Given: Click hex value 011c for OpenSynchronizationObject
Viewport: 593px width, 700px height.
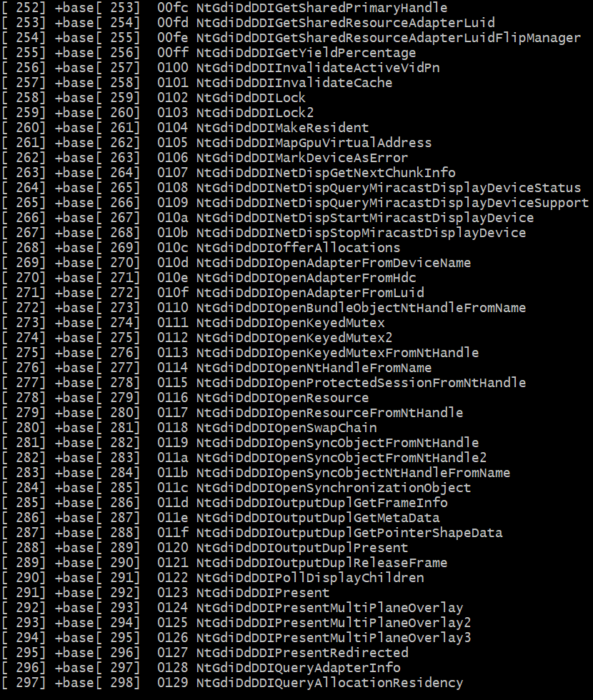Looking at the screenshot, I should coord(172,488).
